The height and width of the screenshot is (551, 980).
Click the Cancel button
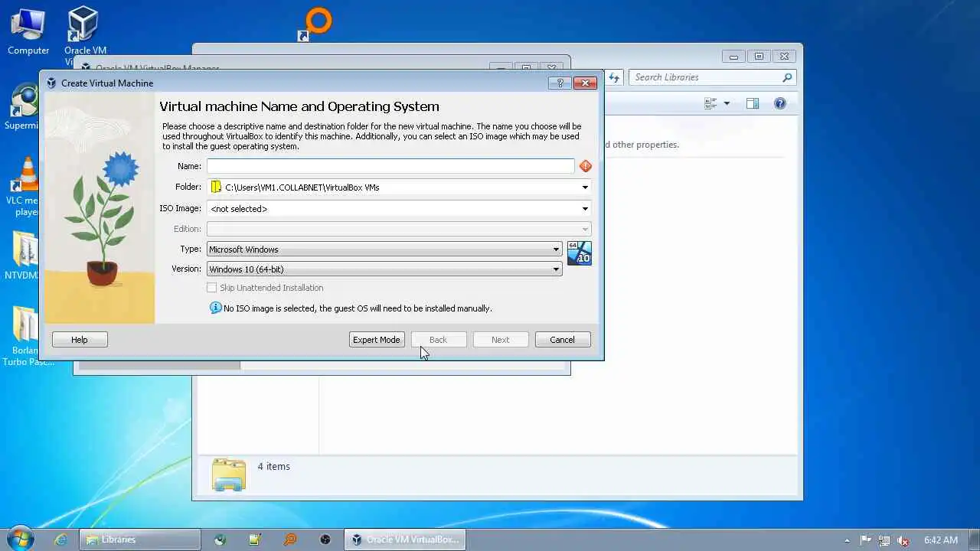(562, 340)
